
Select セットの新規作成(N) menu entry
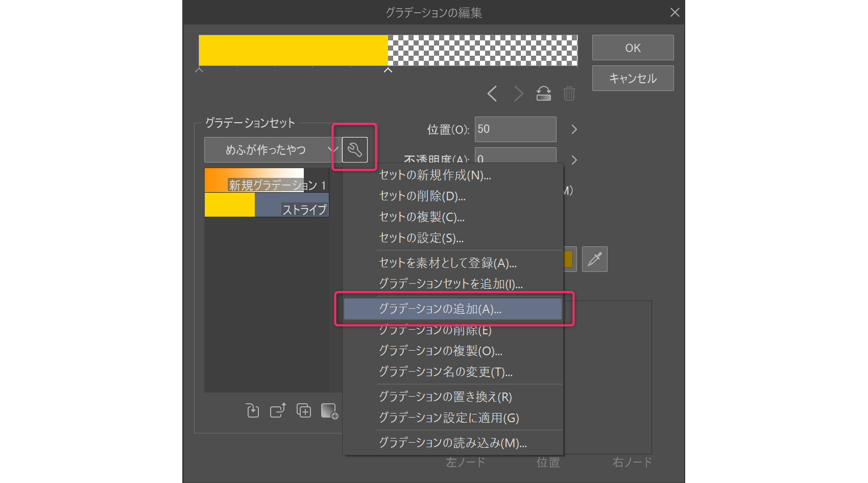pos(435,175)
